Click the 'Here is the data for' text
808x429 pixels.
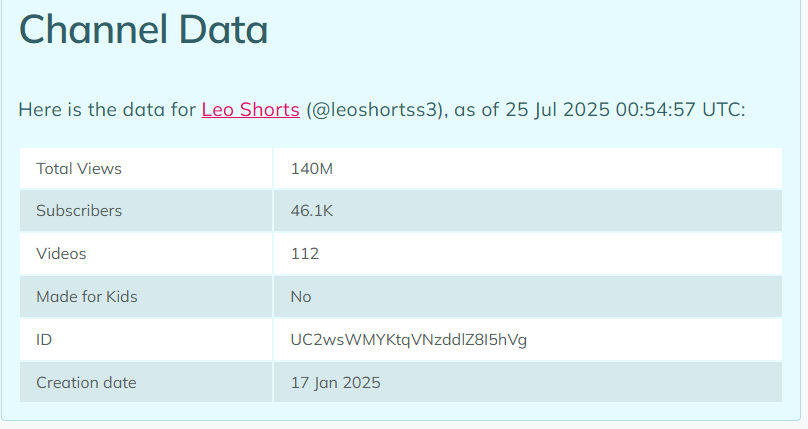107,110
